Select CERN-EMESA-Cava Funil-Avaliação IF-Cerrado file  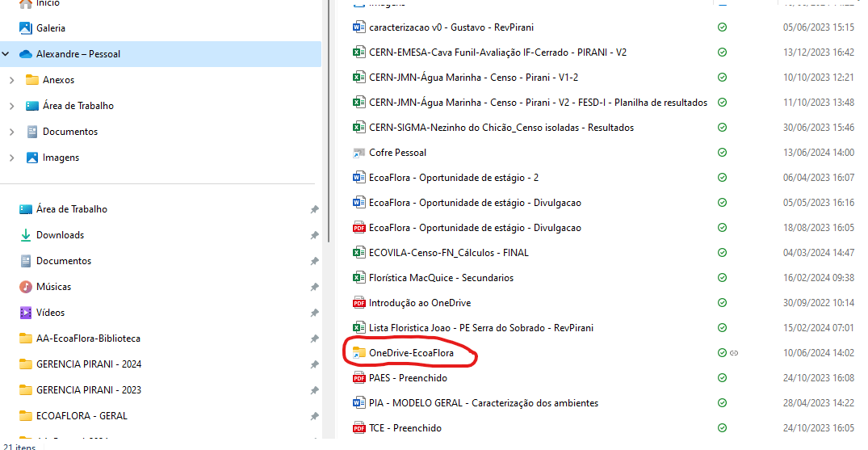click(x=497, y=52)
